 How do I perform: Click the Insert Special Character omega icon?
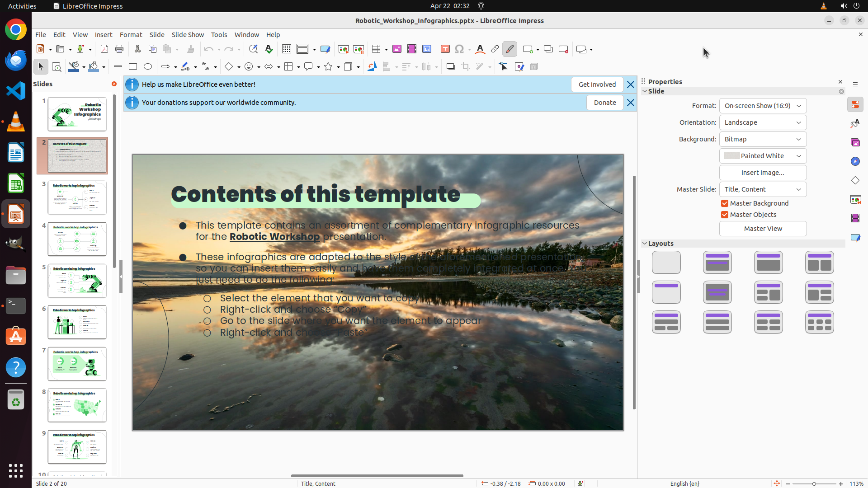point(459,49)
